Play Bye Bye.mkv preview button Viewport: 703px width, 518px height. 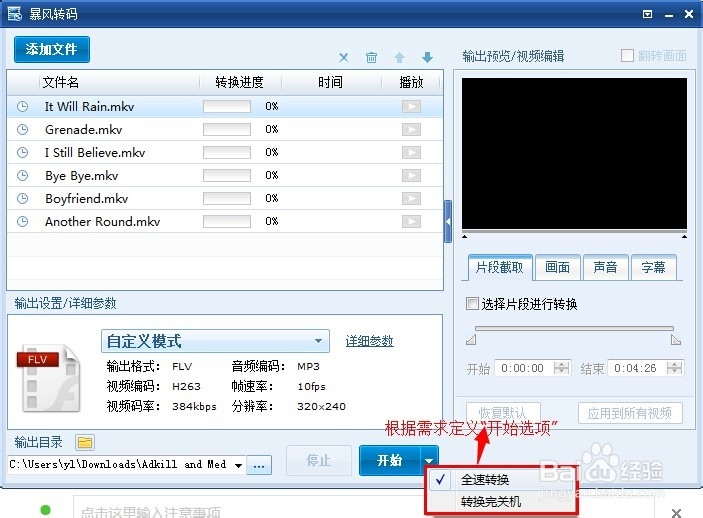tap(411, 175)
